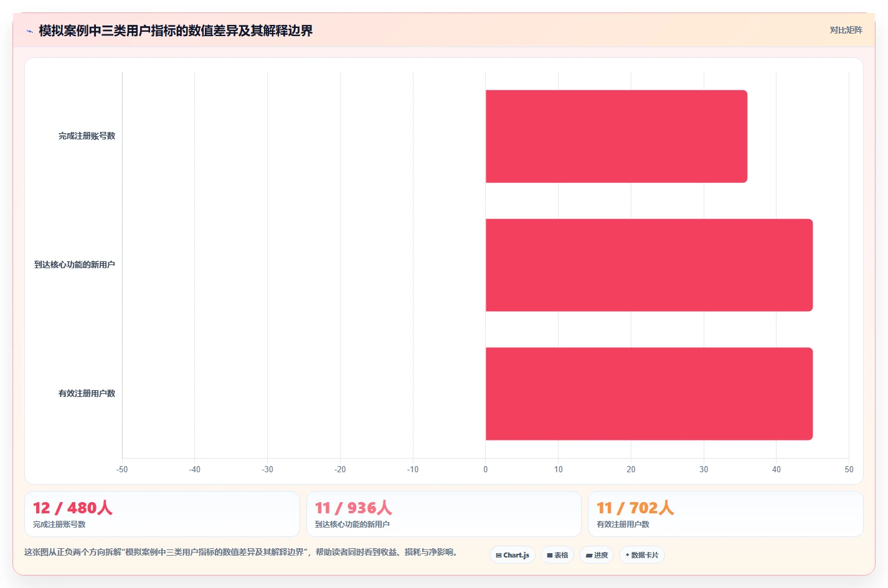Screen dimensions: 888x588
Task: Click the 表格 tag chip
Action: point(557,555)
